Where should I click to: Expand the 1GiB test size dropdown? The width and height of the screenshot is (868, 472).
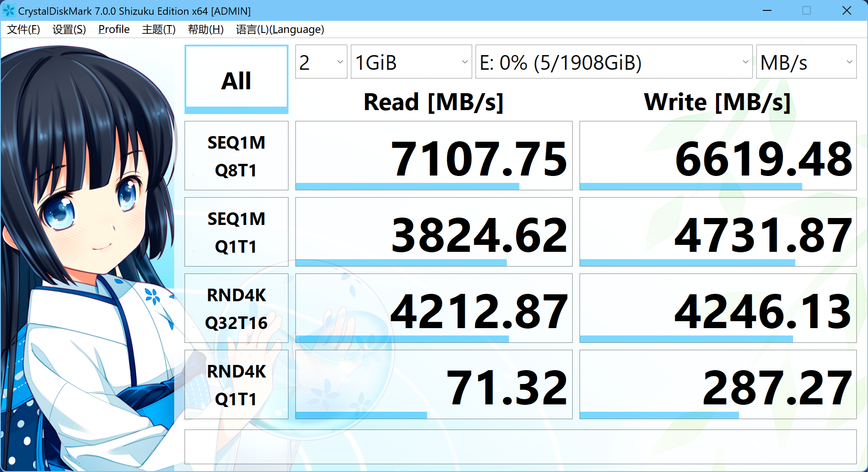pos(411,62)
